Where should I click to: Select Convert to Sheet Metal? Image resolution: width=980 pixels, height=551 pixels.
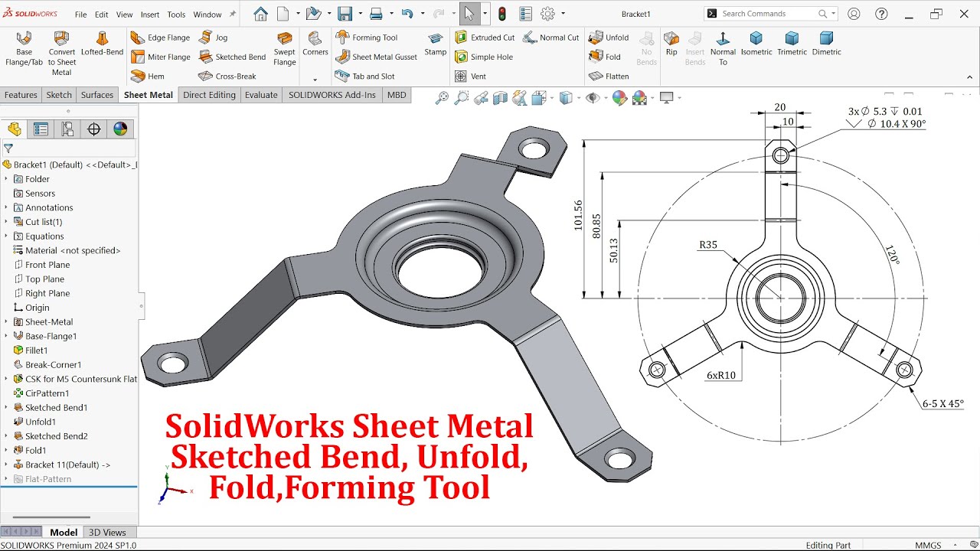coord(61,54)
